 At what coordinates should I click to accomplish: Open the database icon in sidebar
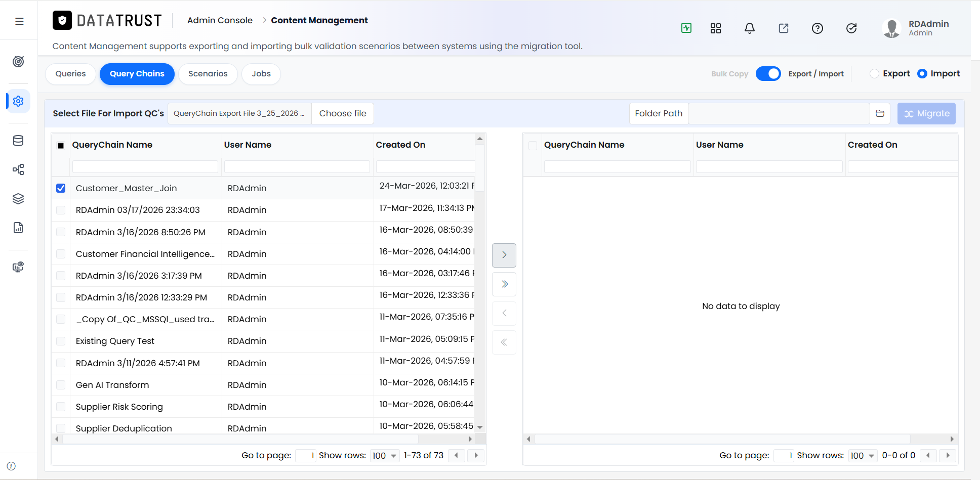pyautogui.click(x=18, y=141)
